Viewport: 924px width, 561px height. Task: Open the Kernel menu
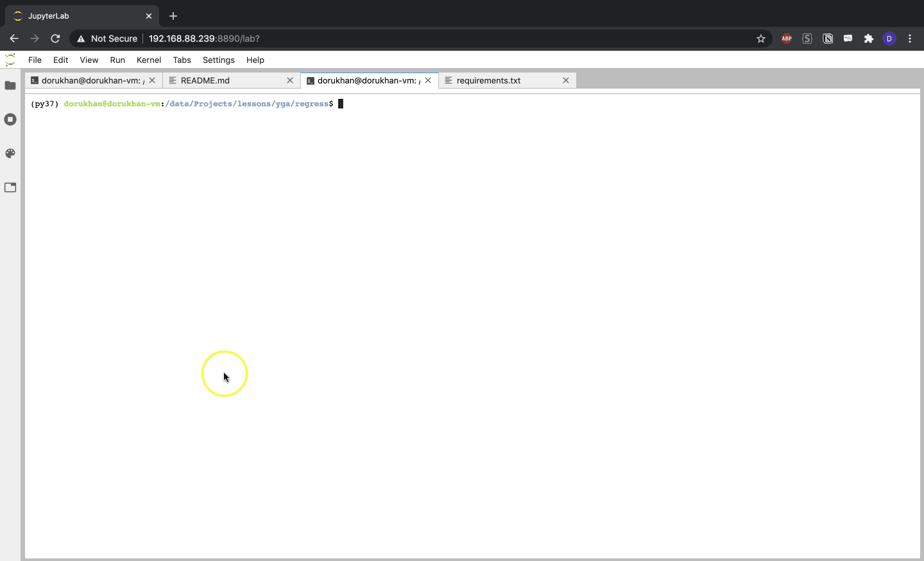[149, 60]
